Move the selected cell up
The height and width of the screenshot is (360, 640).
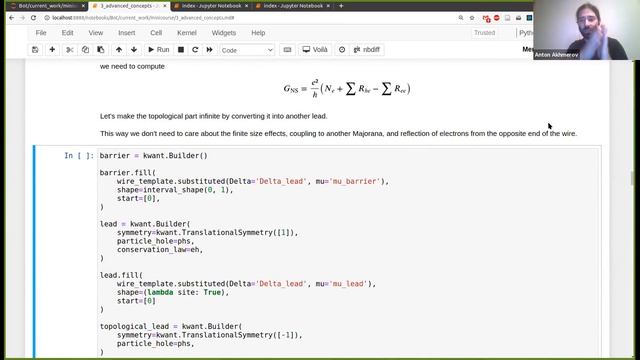[119, 50]
